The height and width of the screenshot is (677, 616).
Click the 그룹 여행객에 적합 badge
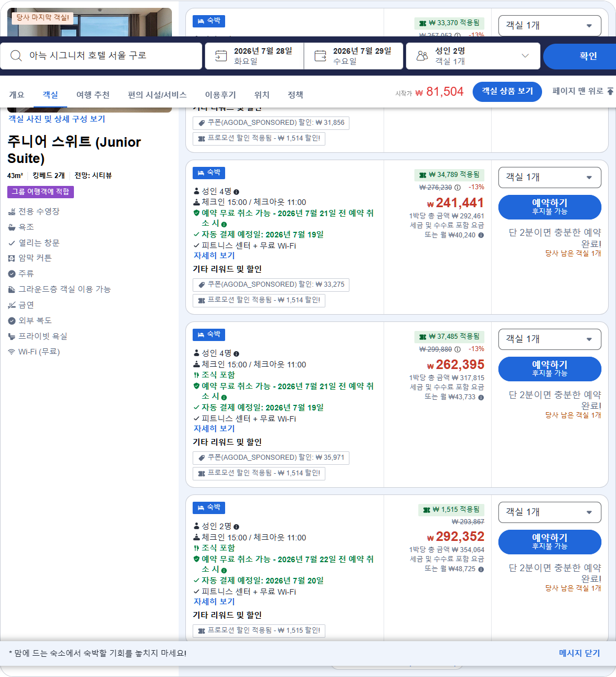[41, 192]
